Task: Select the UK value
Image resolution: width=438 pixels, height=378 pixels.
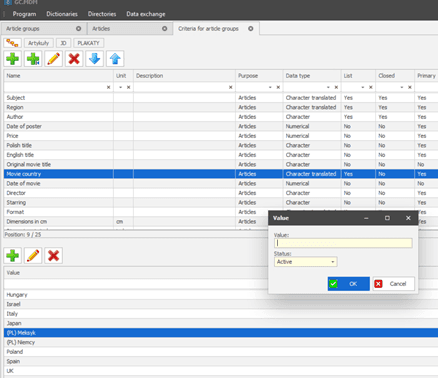Action: (x=221, y=371)
